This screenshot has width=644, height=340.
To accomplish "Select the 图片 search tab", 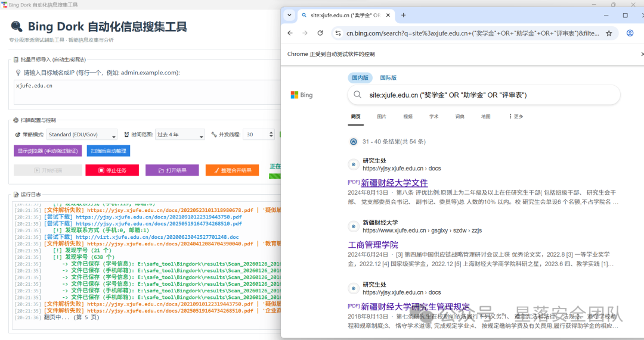I will click(x=382, y=117).
